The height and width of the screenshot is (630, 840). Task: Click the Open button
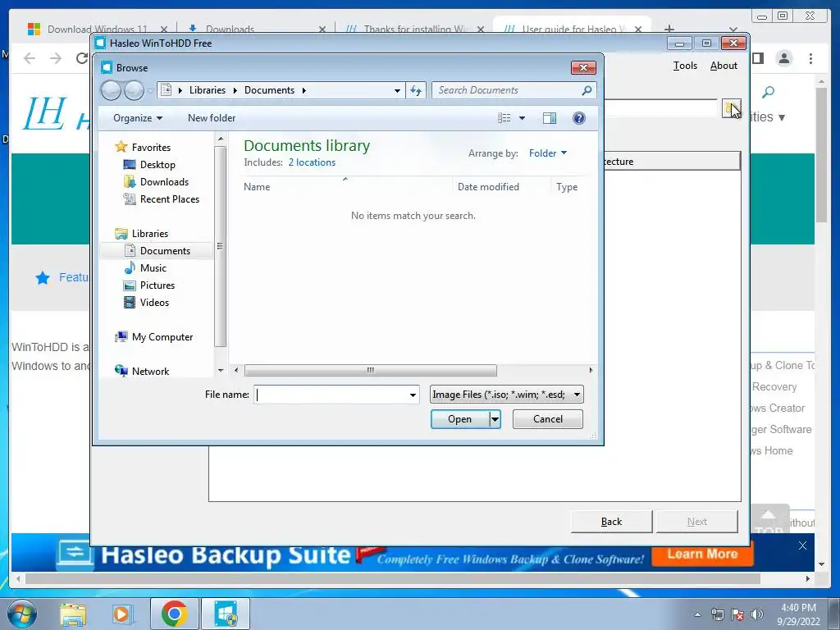[460, 419]
